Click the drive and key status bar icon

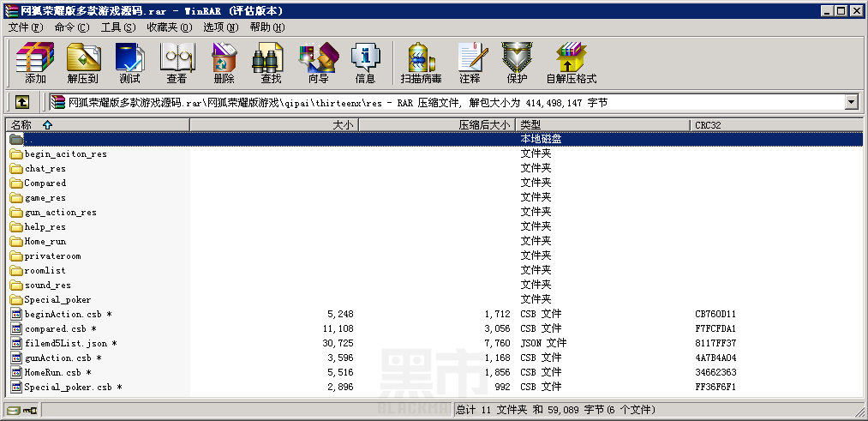point(22,410)
